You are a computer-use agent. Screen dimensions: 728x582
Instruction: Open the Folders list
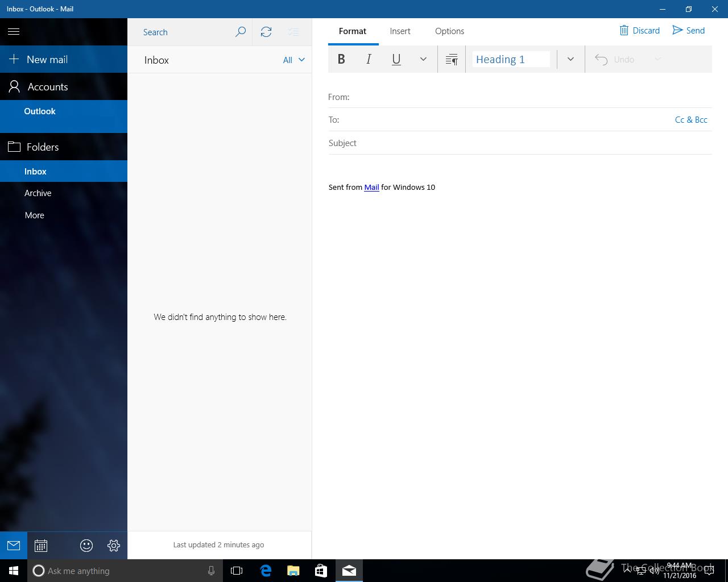click(x=64, y=147)
